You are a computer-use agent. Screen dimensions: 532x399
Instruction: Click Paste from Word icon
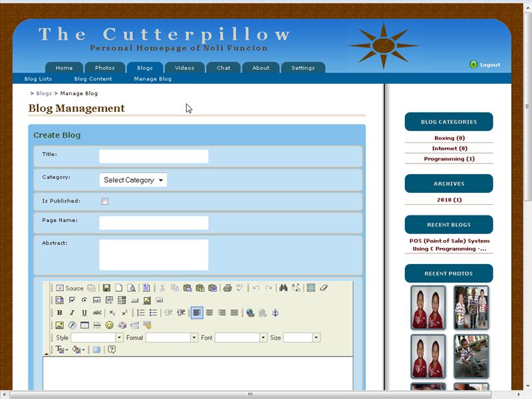[212, 288]
